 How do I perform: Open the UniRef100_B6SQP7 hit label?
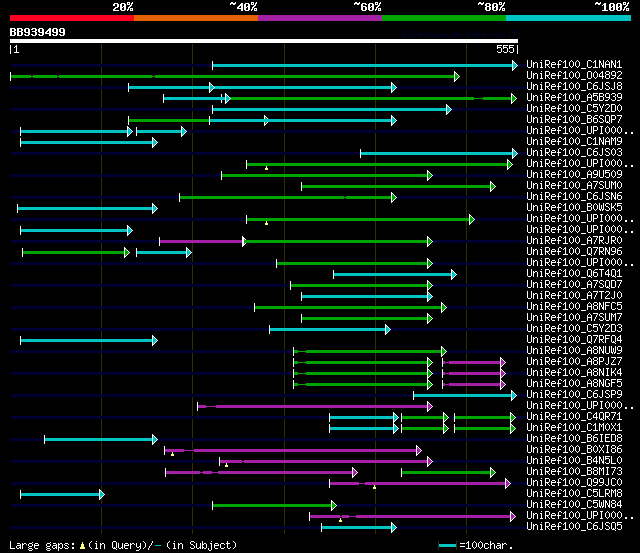[574, 120]
